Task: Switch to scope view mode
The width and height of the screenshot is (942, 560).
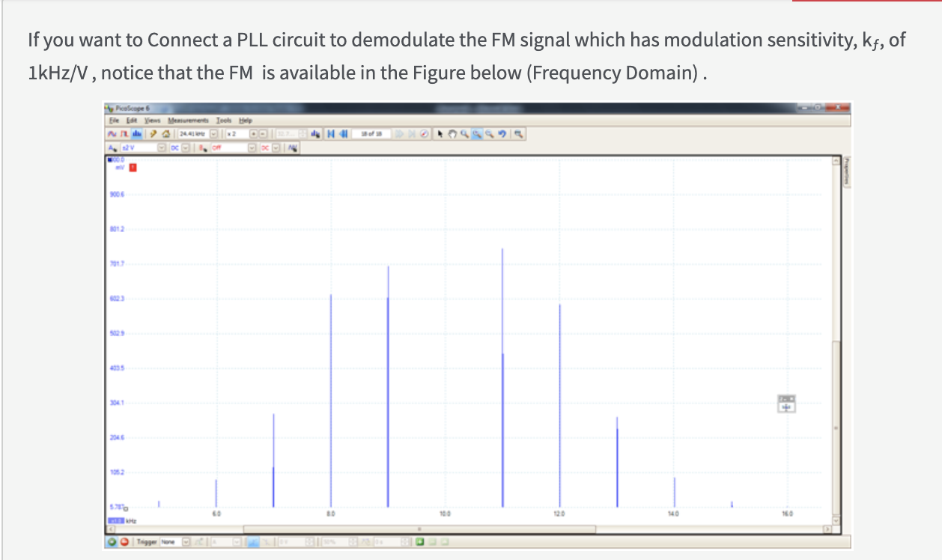Action: click(112, 134)
